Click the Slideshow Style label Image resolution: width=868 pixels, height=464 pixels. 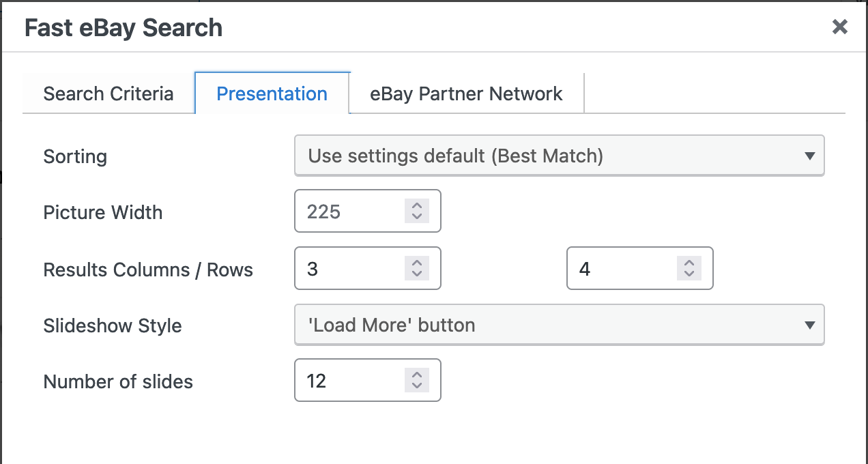coord(113,325)
